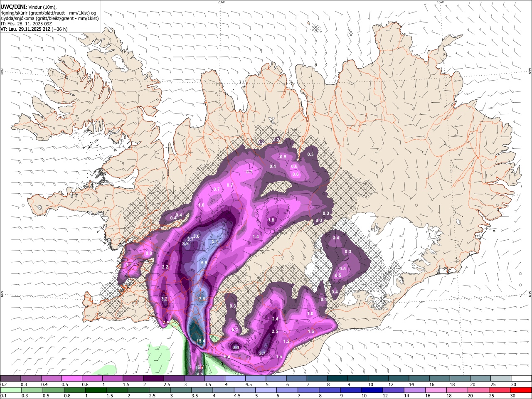This screenshot has width=532, height=399.
Task: Select the 'slydda/snjókoma' legend description line
Action: pyautogui.click(x=49, y=18)
